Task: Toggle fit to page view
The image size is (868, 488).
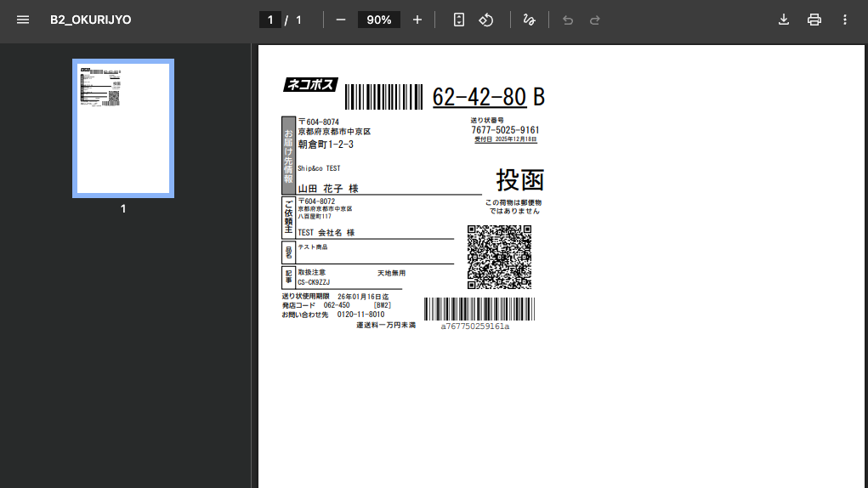Action: (x=459, y=20)
